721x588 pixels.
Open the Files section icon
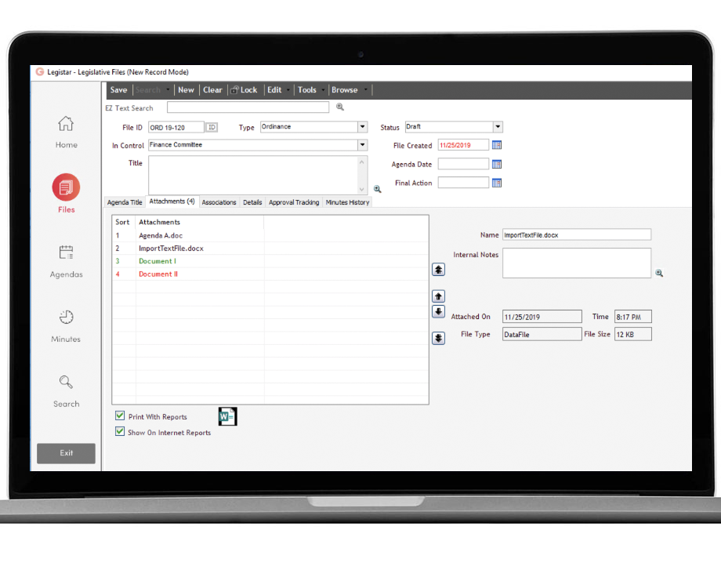(x=66, y=187)
